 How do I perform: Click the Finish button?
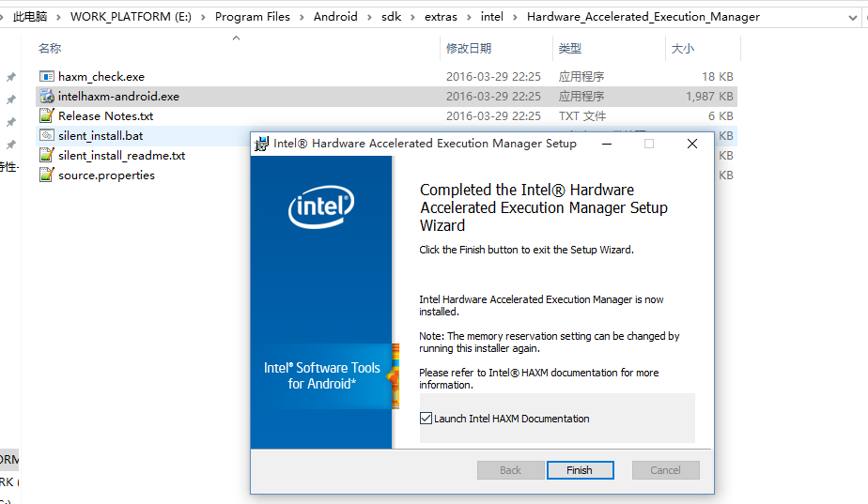tap(579, 470)
